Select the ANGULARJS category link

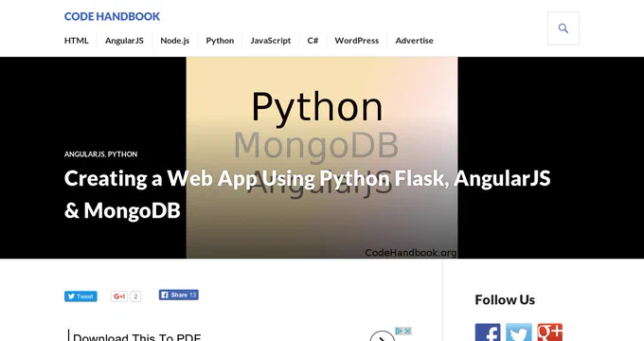(x=84, y=154)
